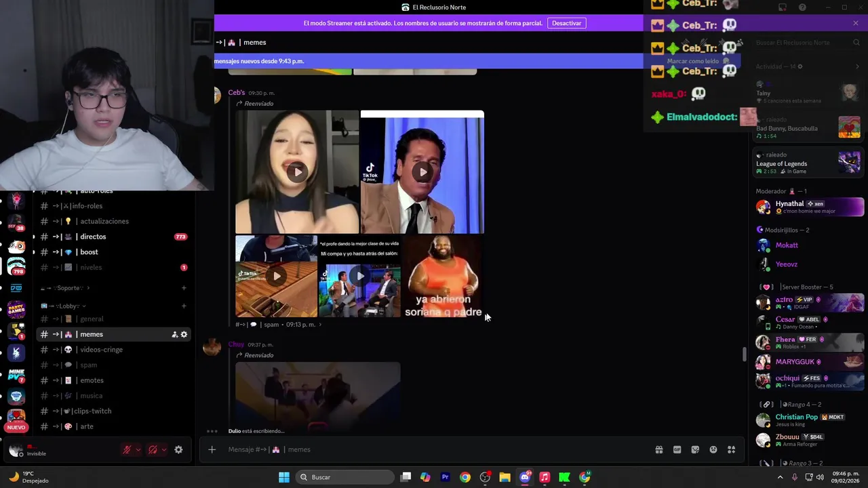
Task: Open user settings gear icon
Action: (x=178, y=449)
